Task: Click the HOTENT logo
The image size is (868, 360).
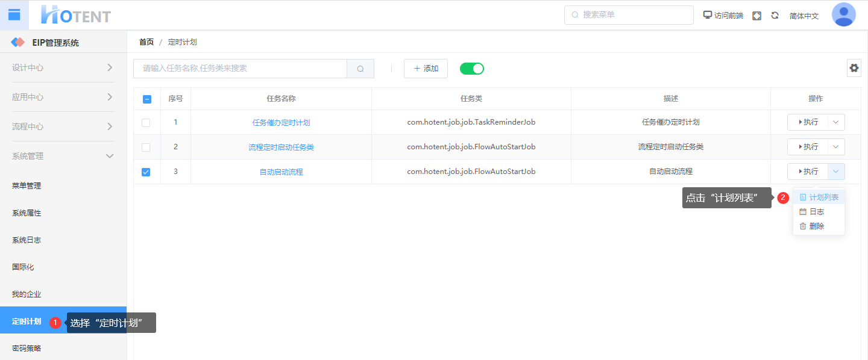Action: pyautogui.click(x=76, y=15)
